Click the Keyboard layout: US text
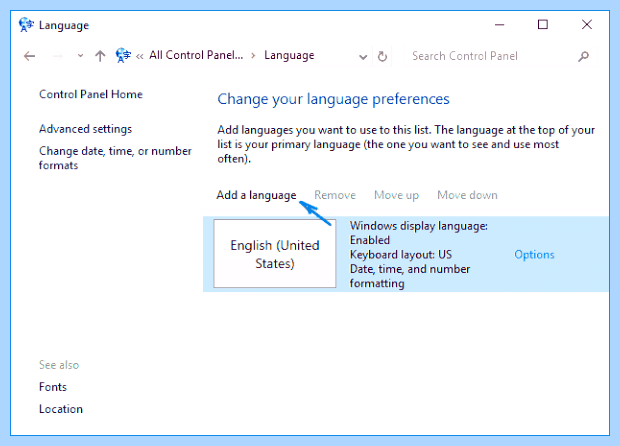This screenshot has width=620, height=446. click(401, 255)
